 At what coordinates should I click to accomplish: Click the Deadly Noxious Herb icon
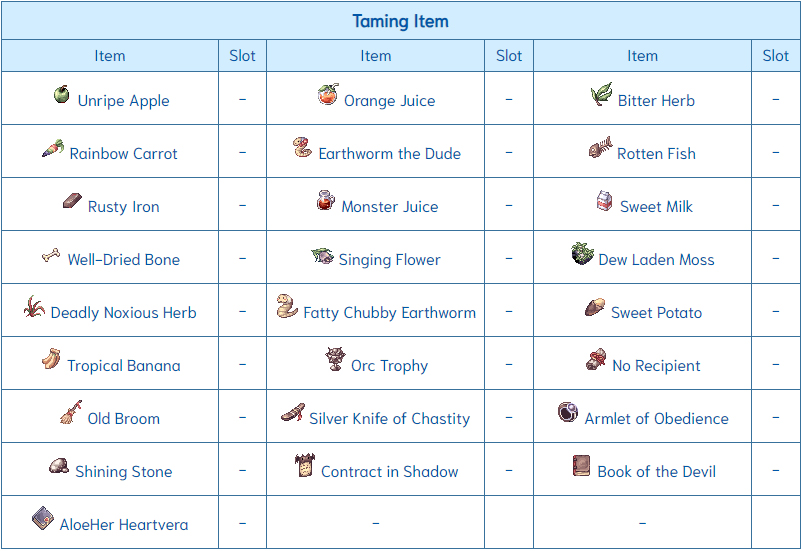(x=34, y=306)
